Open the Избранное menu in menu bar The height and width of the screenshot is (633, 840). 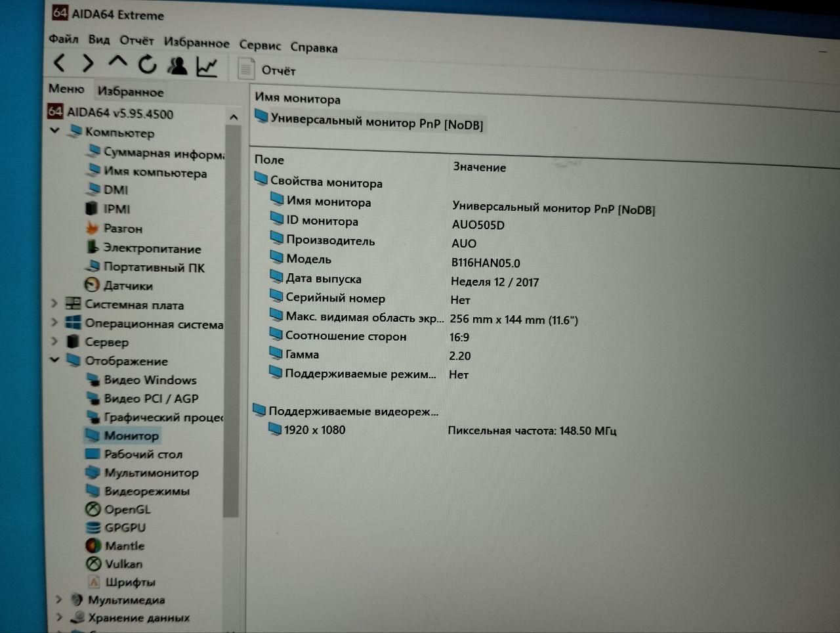click(x=196, y=43)
